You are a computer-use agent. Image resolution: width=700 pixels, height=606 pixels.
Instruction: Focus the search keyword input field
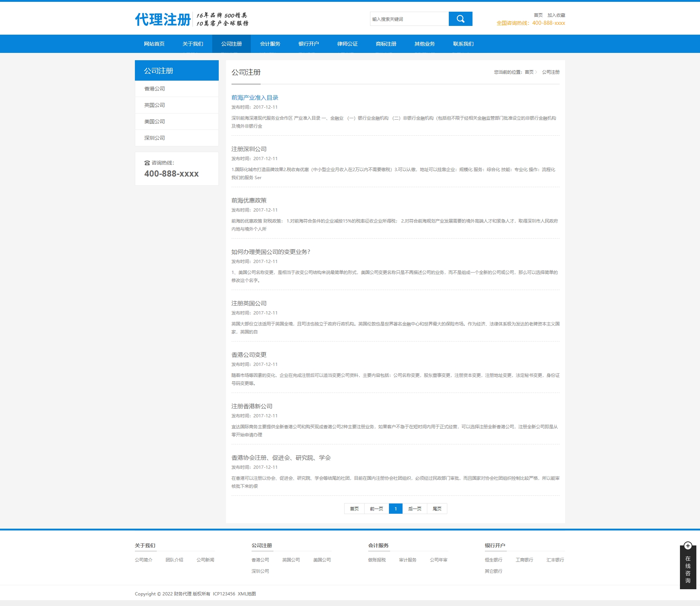tap(409, 19)
